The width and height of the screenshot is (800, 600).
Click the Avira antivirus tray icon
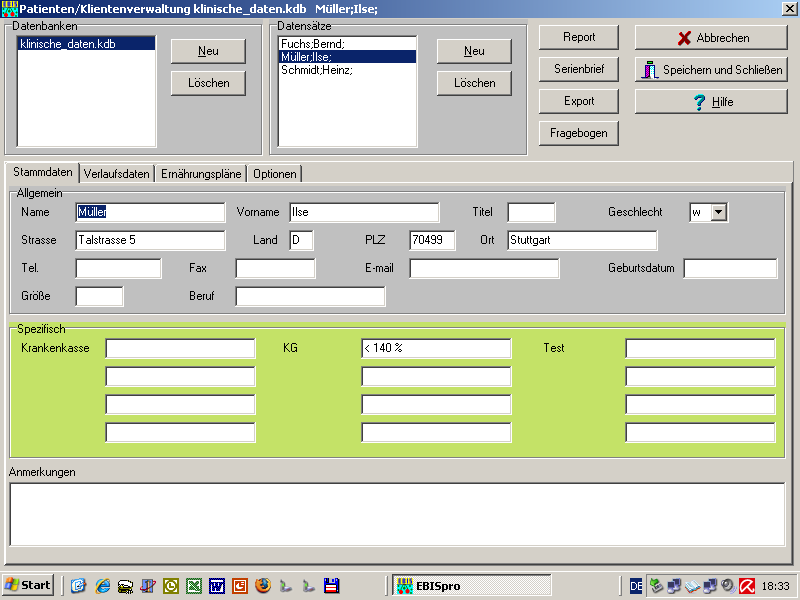(746, 586)
